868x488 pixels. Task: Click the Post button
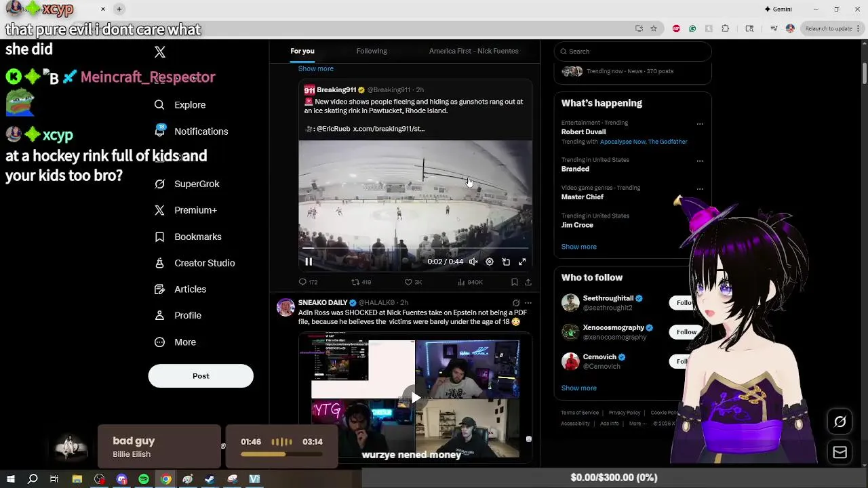201,376
